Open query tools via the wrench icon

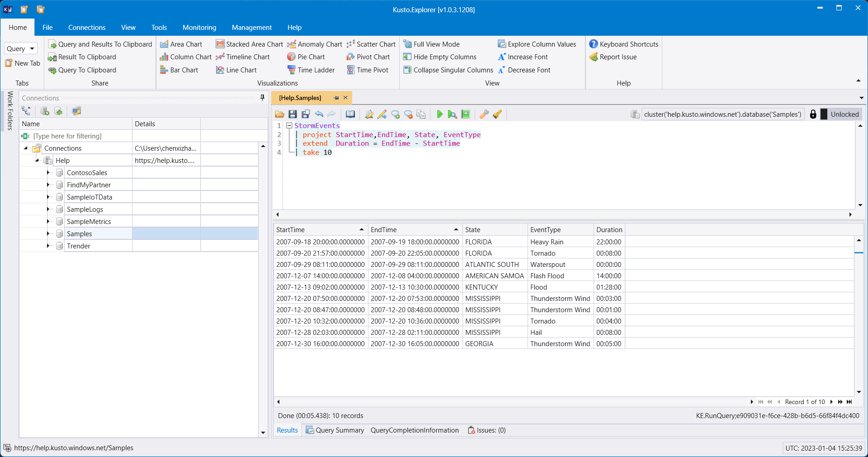click(x=484, y=114)
